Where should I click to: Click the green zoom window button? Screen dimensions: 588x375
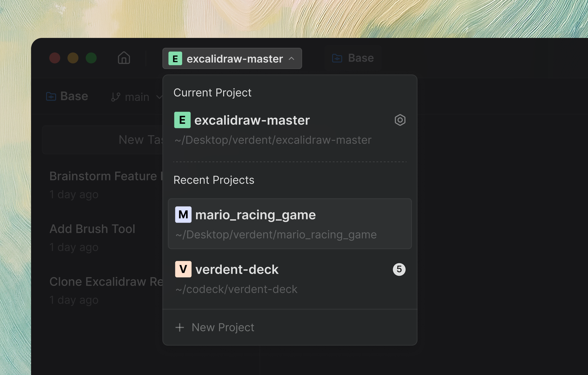pos(91,58)
